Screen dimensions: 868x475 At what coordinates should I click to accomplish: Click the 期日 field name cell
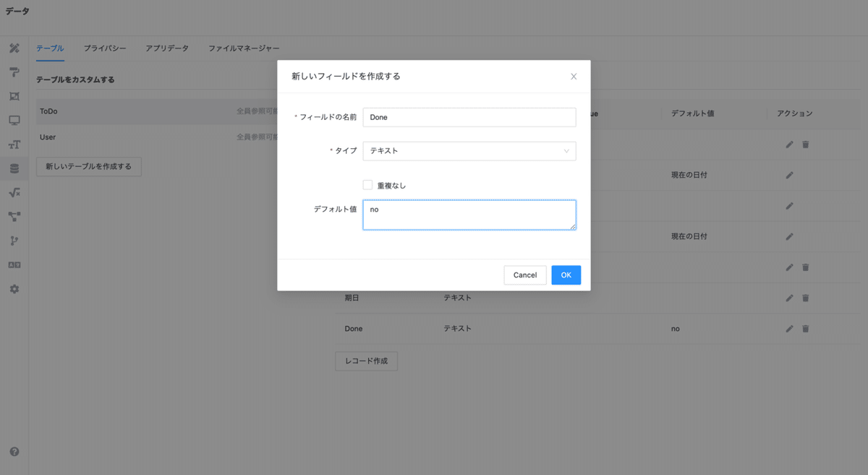352,298
